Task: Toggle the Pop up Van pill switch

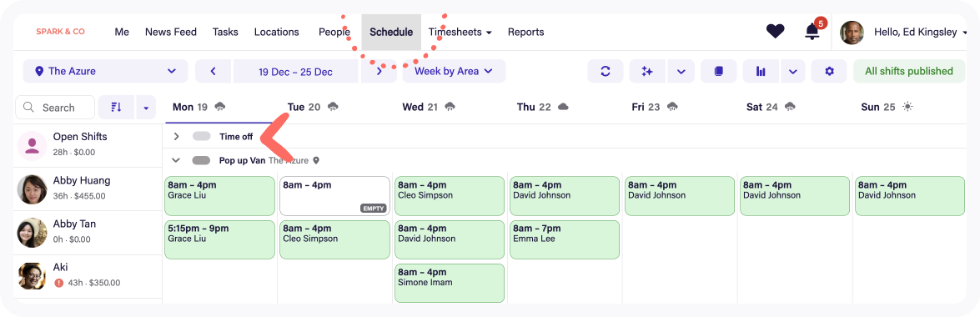Action: click(x=201, y=161)
